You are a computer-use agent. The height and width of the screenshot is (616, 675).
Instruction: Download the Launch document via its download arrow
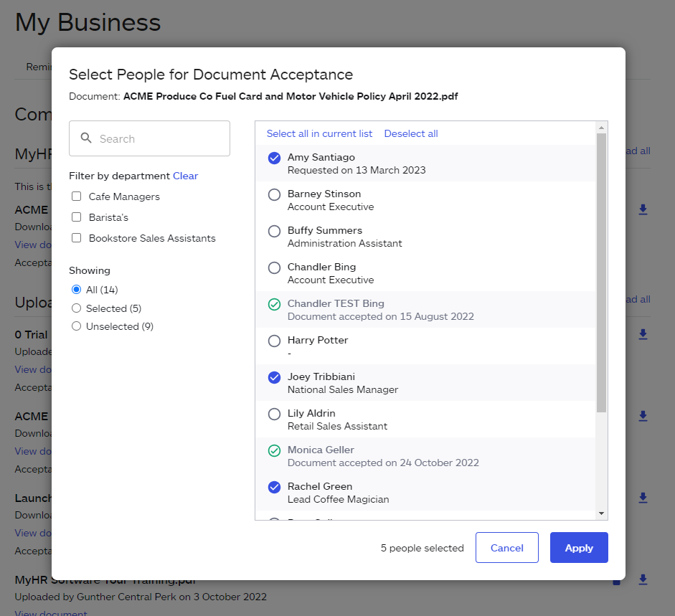coord(643,498)
